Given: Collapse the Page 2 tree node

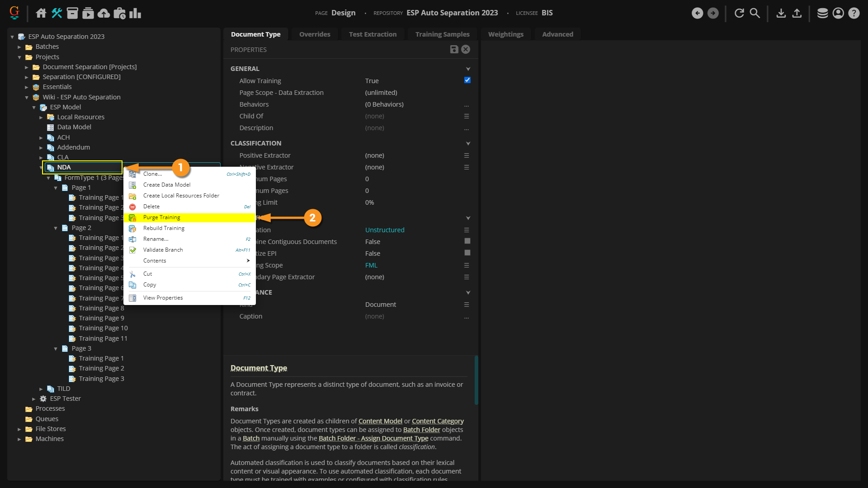Looking at the screenshot, I should [56, 228].
